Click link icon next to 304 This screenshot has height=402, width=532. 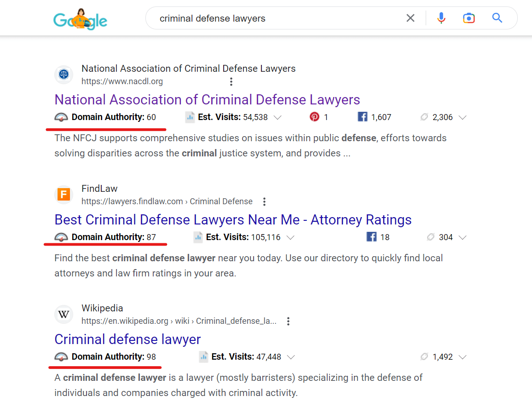431,237
